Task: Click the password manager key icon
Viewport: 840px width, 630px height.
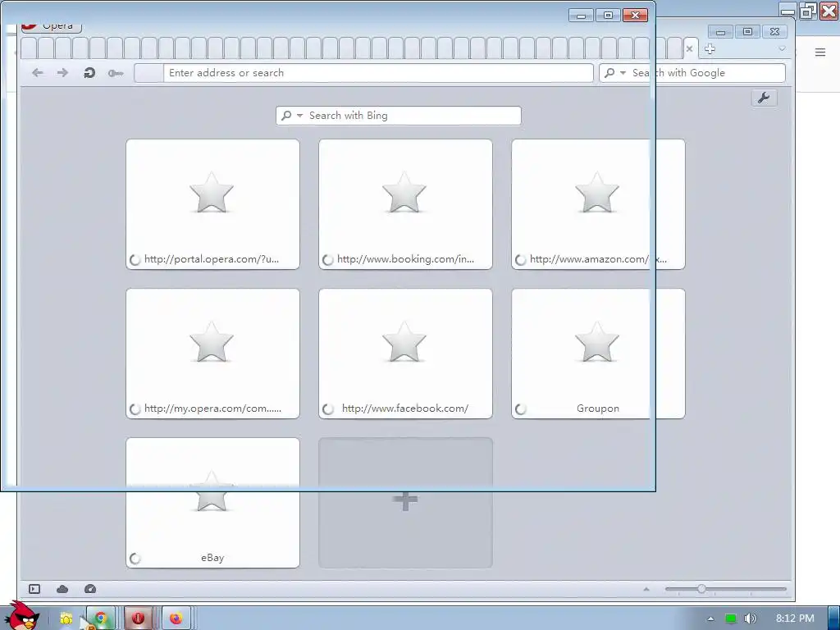Action: (115, 73)
